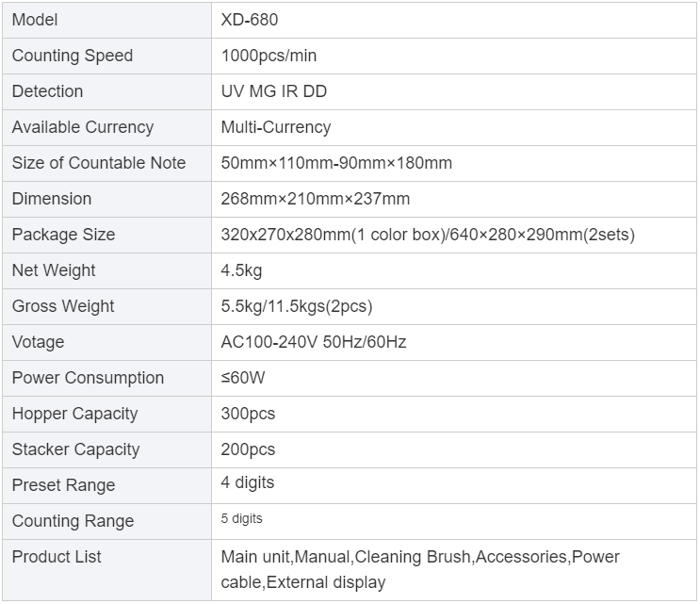Click the Stacker Capacity label
Screen dimensions: 700x604
click(x=76, y=449)
